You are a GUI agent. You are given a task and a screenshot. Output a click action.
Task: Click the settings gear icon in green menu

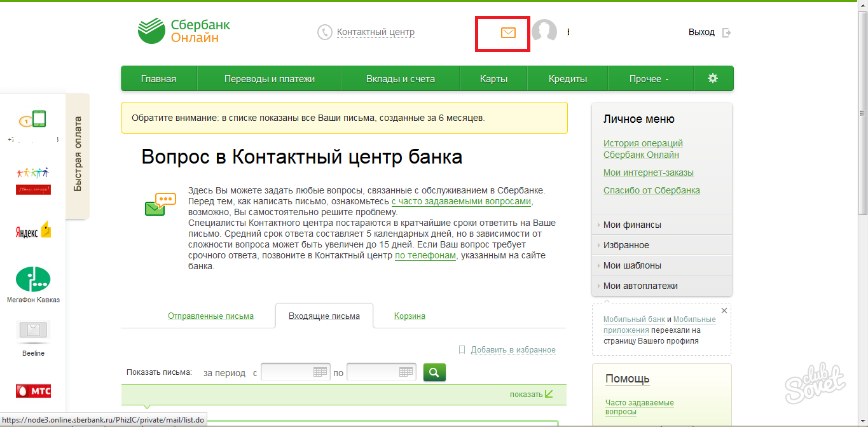712,78
